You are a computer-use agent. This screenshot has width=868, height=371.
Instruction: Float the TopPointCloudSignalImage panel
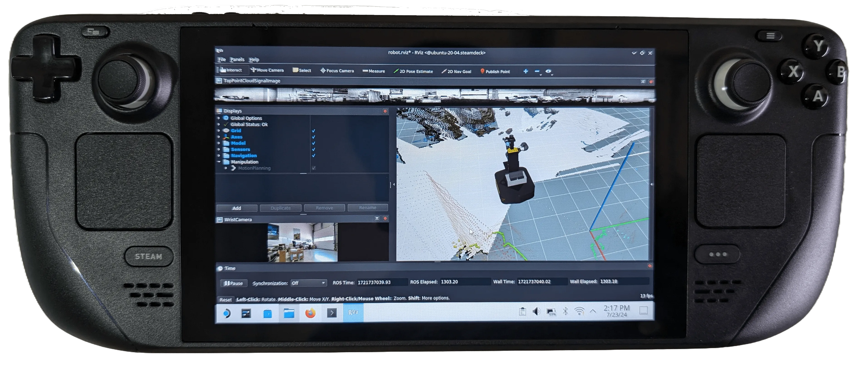pos(643,82)
